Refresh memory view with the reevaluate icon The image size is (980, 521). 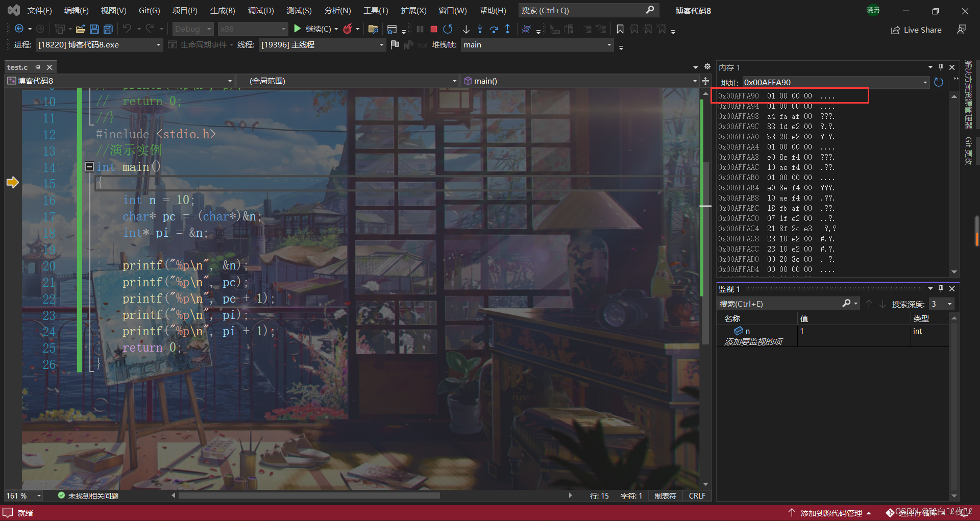938,82
